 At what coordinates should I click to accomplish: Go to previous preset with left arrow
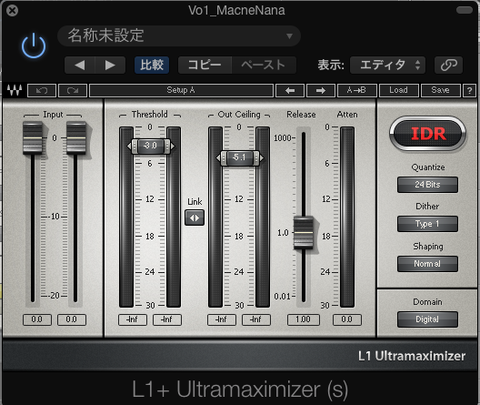tap(80, 65)
